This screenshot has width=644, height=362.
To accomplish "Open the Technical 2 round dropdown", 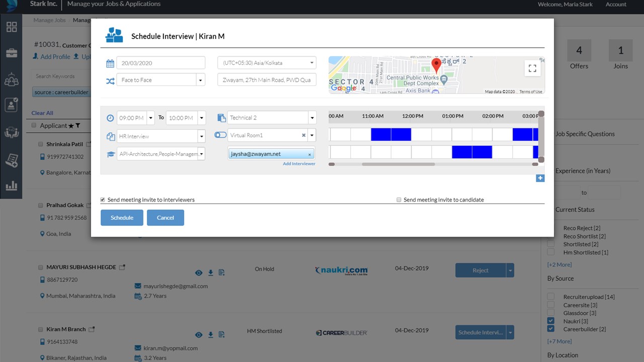I will coord(312,117).
